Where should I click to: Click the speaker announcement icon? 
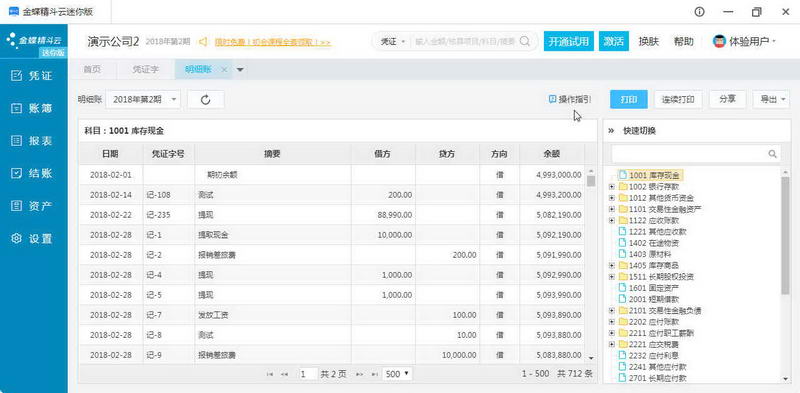pyautogui.click(x=203, y=42)
